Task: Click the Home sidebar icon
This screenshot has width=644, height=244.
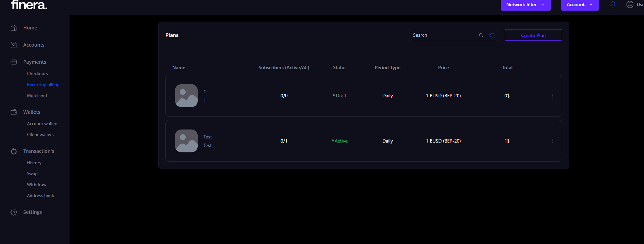Action: coord(14,28)
